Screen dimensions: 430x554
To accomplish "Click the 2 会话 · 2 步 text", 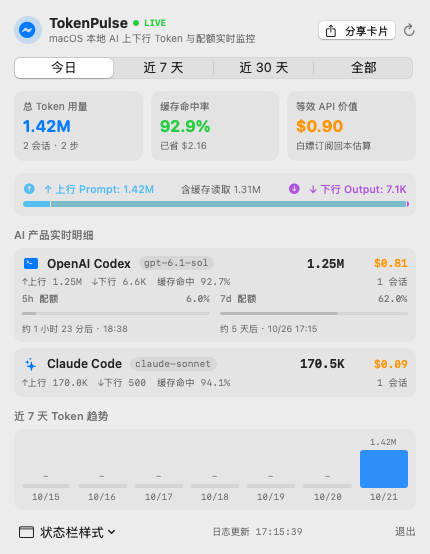I will (x=51, y=146).
